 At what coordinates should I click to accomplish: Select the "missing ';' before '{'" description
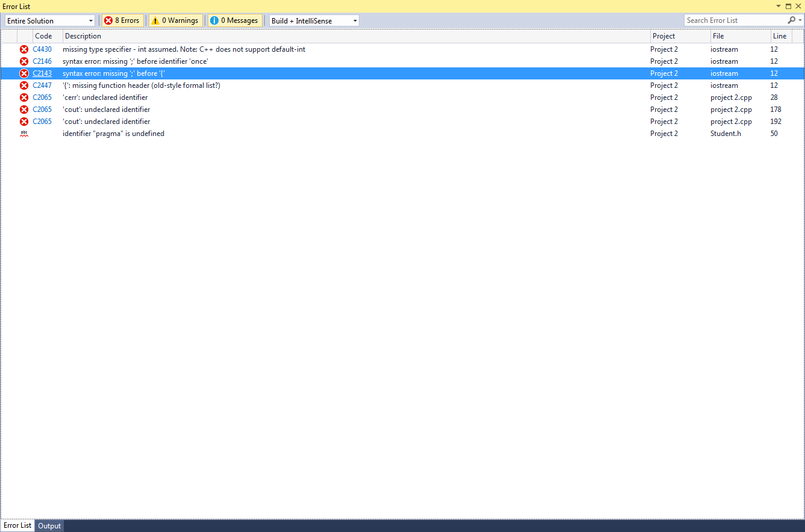[114, 73]
